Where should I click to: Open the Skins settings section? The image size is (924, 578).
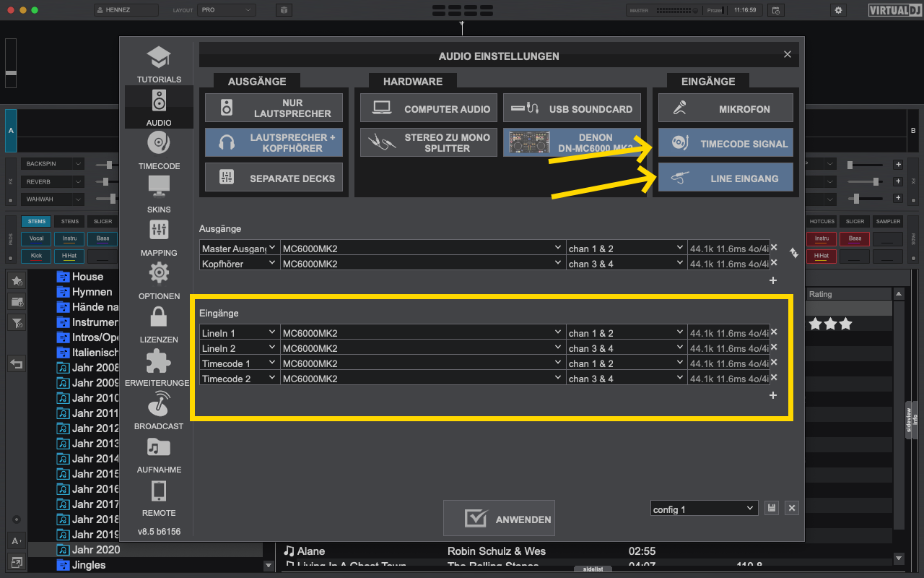coord(159,194)
